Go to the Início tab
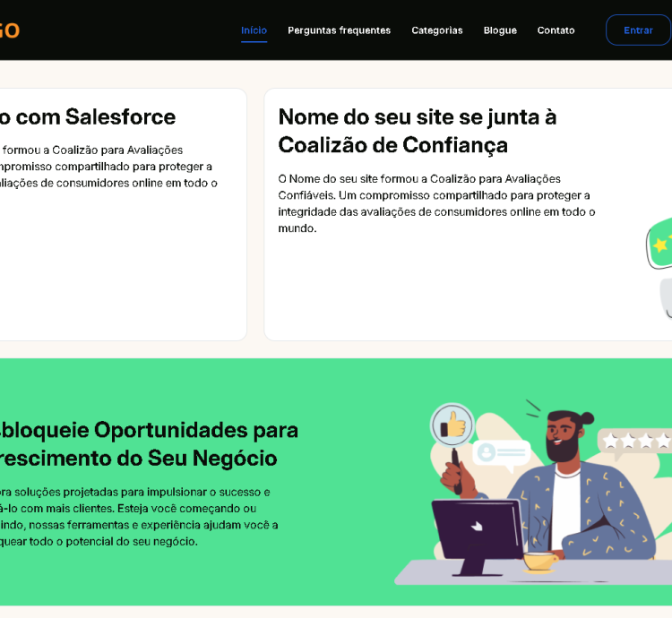Image resolution: width=672 pixels, height=618 pixels. click(x=254, y=30)
